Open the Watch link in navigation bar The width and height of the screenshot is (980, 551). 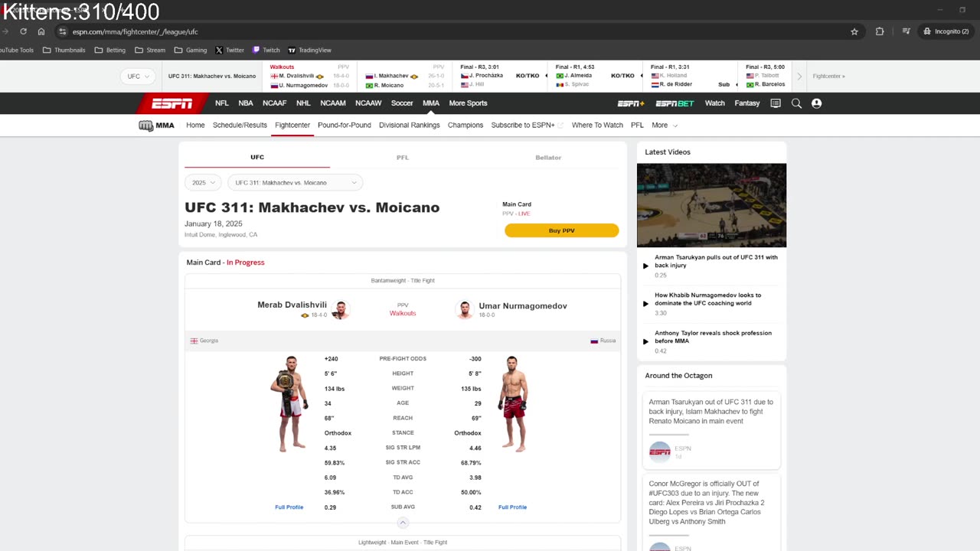[715, 103]
